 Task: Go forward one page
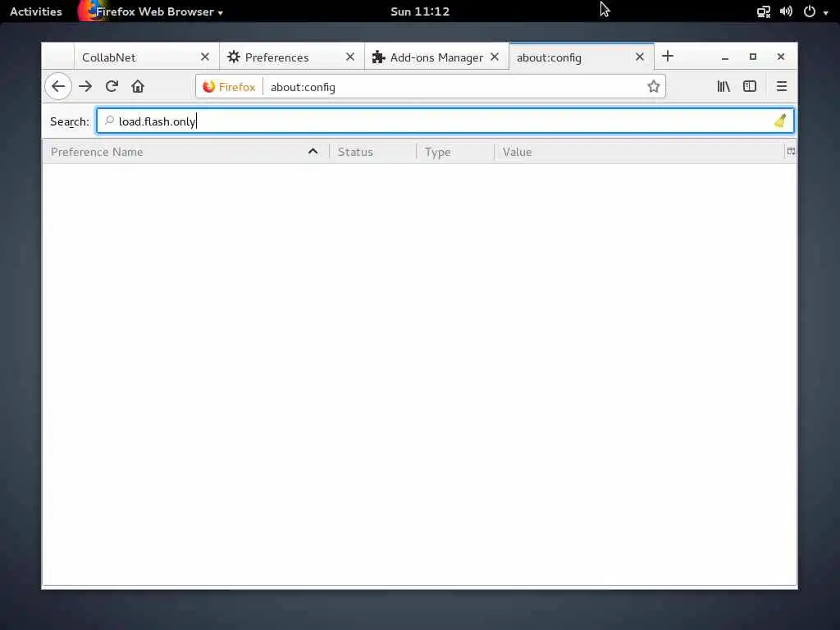point(85,86)
